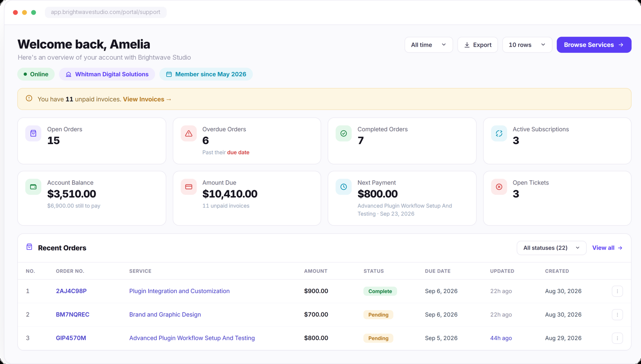The height and width of the screenshot is (364, 641).
Task: Click the Browse Services button
Action: 594,45
